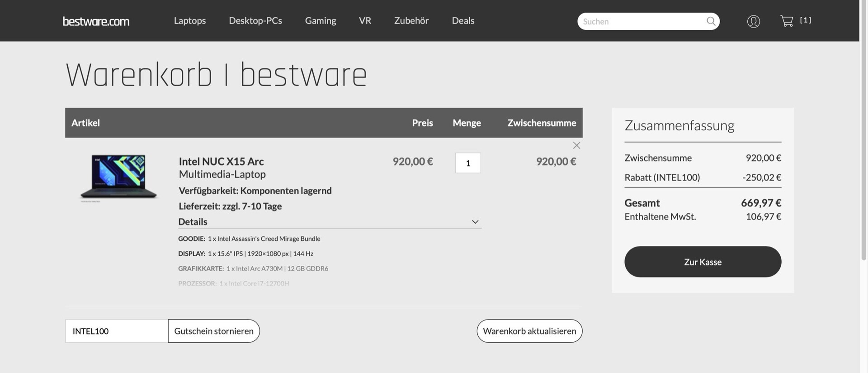This screenshot has width=868, height=373.
Task: Click the Menge column header
Action: coord(467,123)
